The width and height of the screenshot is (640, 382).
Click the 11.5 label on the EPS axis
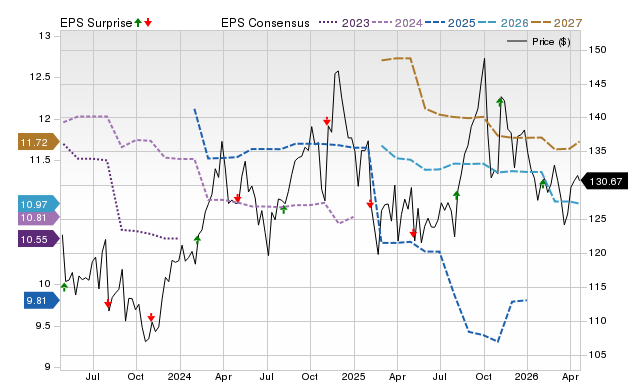40,160
